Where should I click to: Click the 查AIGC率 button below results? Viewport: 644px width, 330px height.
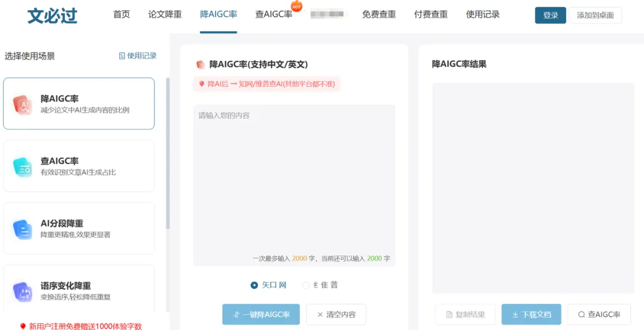599,315
